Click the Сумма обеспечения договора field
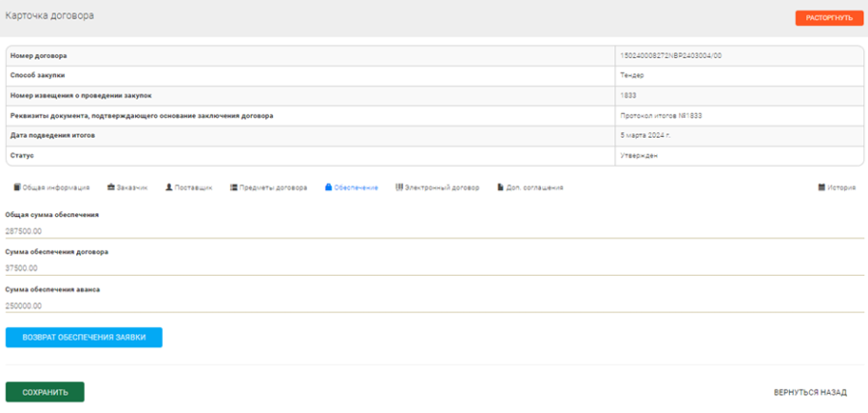The height and width of the screenshot is (413, 868). tap(434, 268)
